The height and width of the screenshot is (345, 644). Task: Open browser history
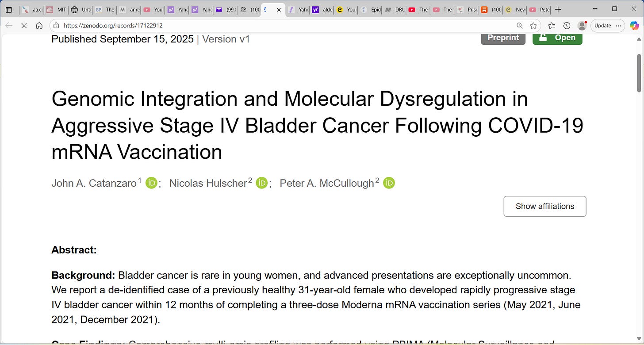tap(567, 26)
